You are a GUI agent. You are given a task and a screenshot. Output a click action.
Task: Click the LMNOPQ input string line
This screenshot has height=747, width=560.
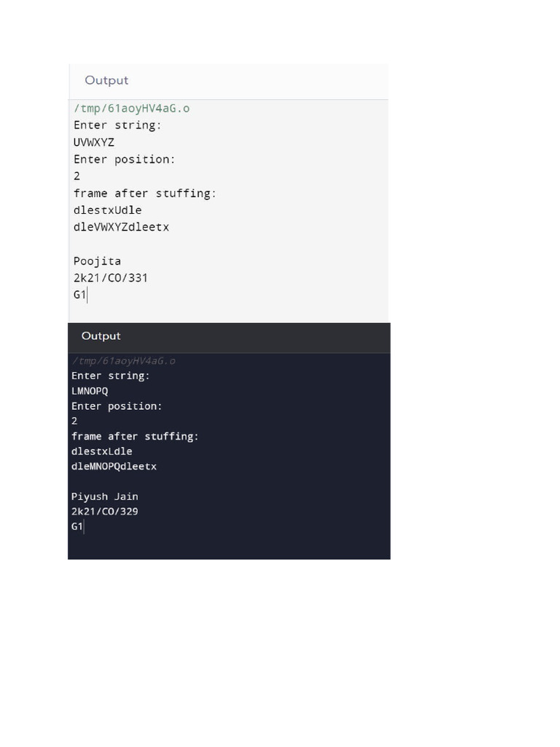click(90, 391)
